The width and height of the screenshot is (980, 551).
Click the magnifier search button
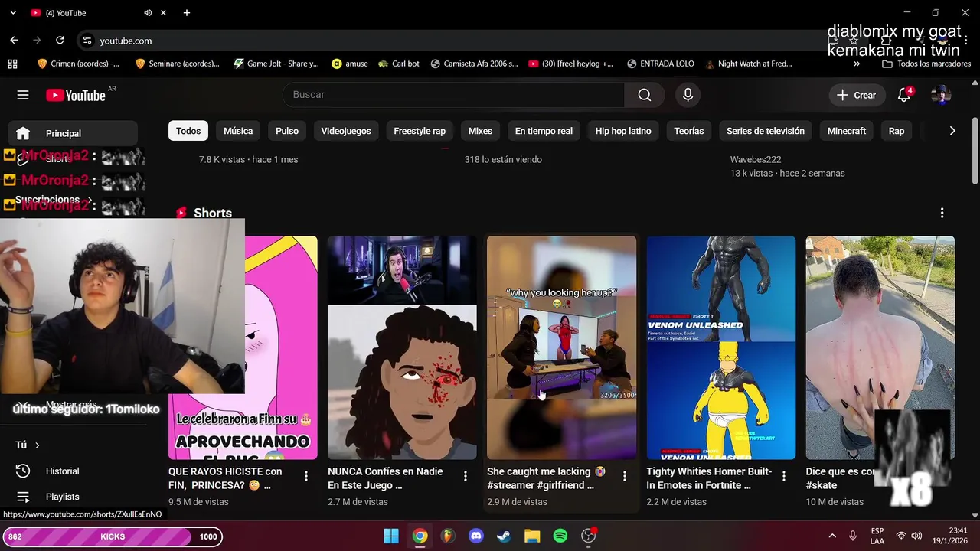[x=645, y=95]
